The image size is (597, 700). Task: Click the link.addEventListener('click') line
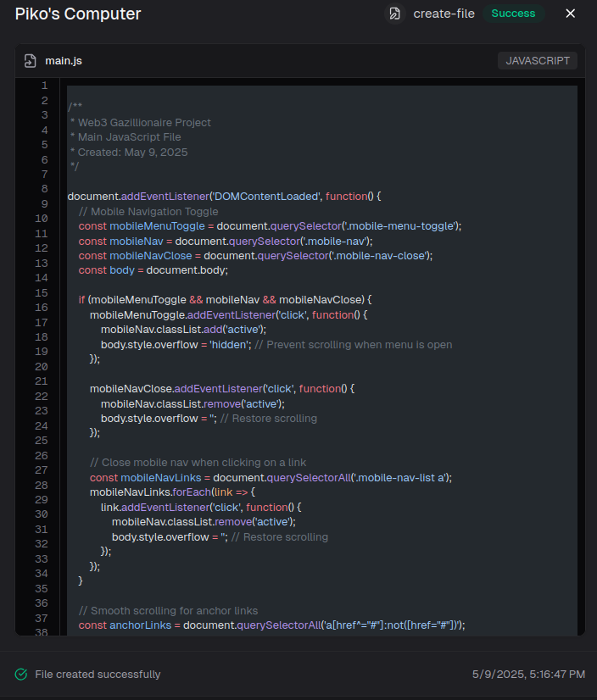[x=201, y=507]
